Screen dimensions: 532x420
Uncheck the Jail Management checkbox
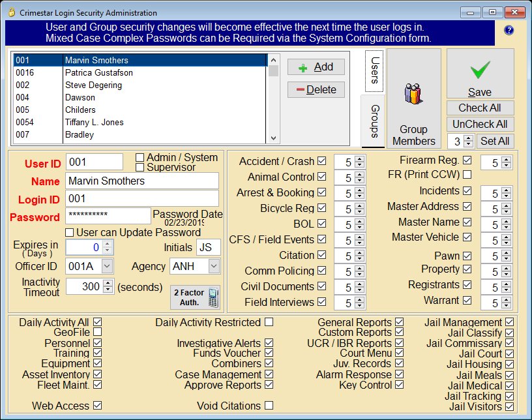coord(510,322)
